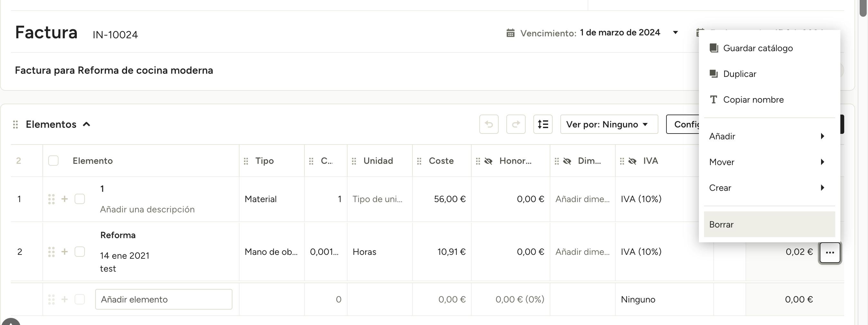Show the hidden IVA column
This screenshot has height=325, width=868.
pos(632,161)
